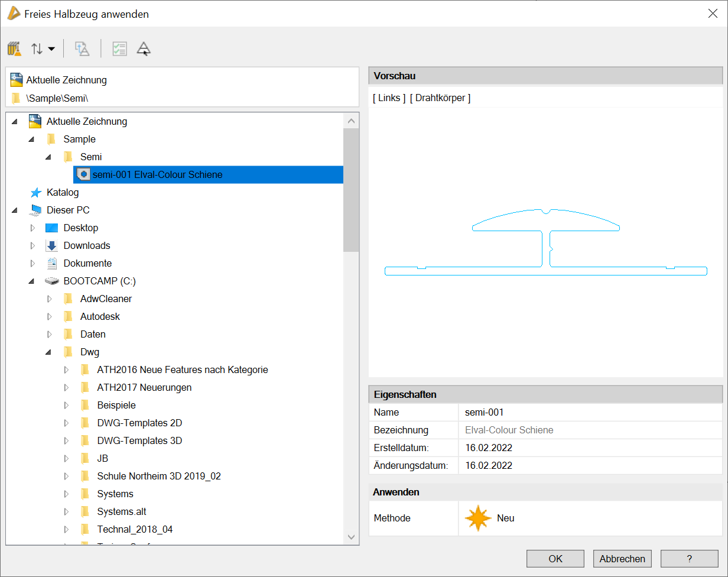The width and height of the screenshot is (728, 577).
Task: Click the checklist properties toolbar icon
Action: click(x=119, y=49)
